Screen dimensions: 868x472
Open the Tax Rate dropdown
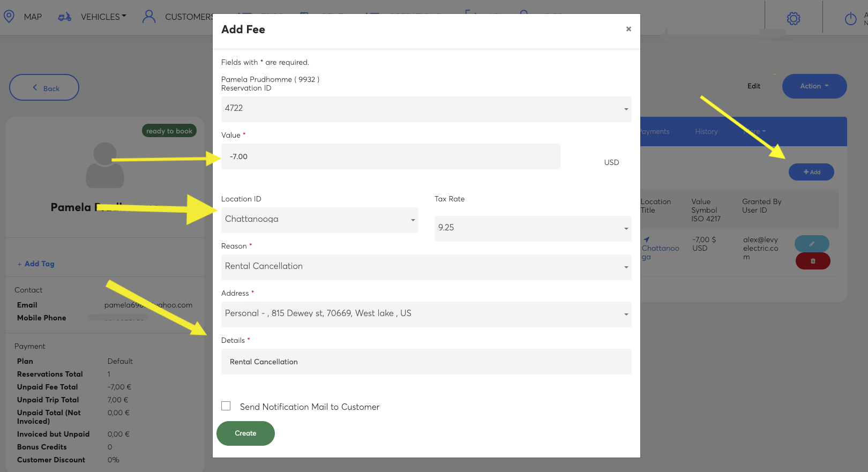coord(533,228)
